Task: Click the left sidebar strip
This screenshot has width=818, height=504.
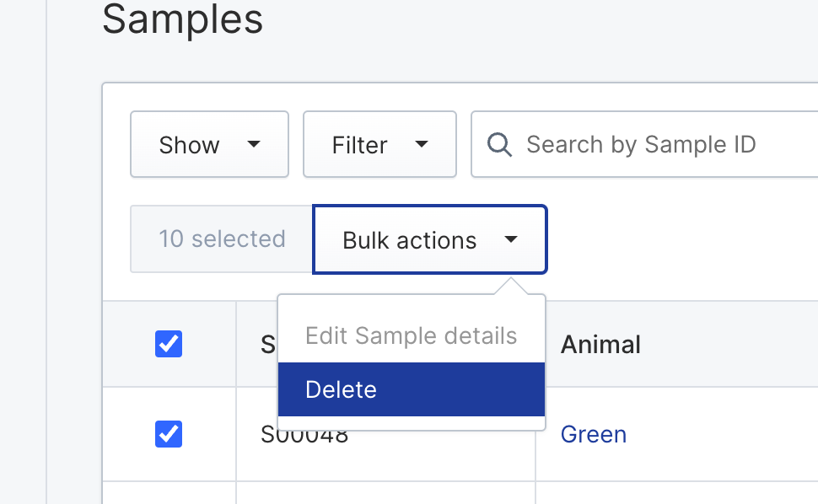Action: coord(23,252)
